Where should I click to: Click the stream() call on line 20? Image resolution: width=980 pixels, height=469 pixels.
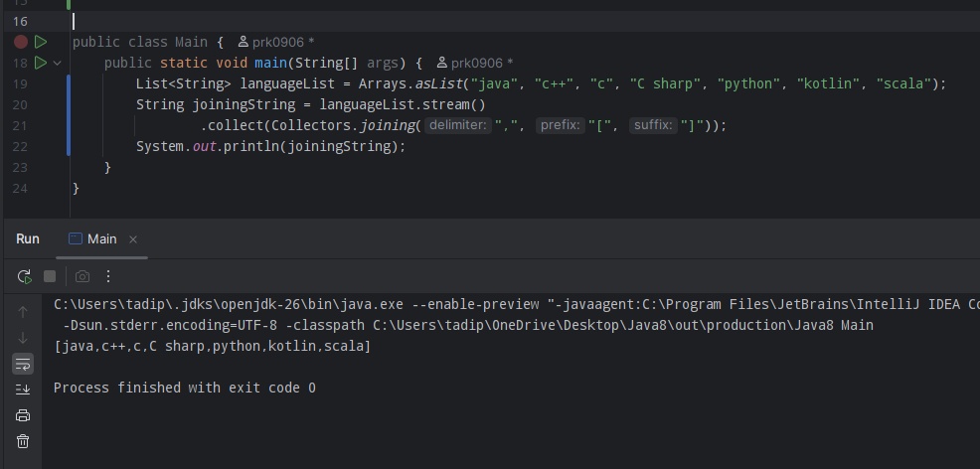454,104
